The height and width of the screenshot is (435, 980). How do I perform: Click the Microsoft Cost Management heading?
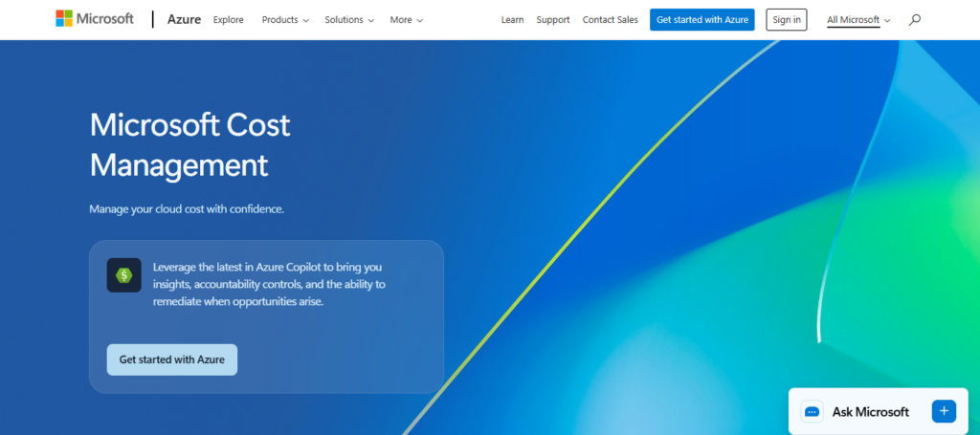pyautogui.click(x=190, y=144)
